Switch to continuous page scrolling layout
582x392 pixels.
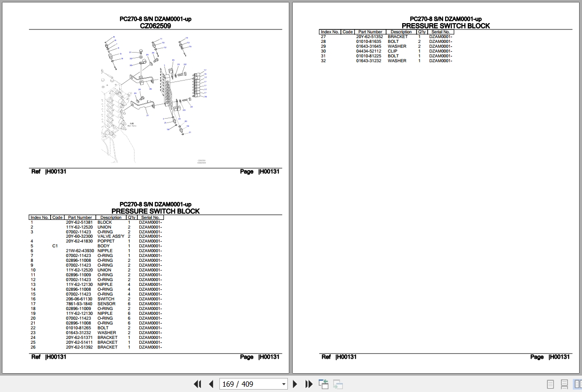(564, 384)
